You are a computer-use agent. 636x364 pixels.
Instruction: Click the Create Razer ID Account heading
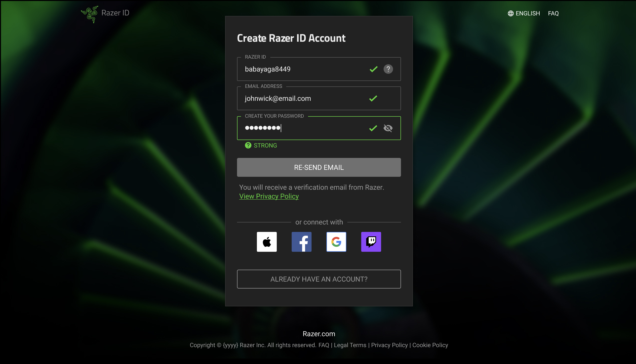coord(291,38)
